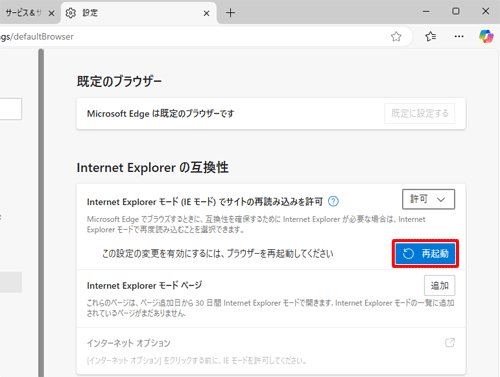The height and width of the screenshot is (377, 500).
Task: Open the Settings and more ellipsis menu
Action: (x=459, y=36)
